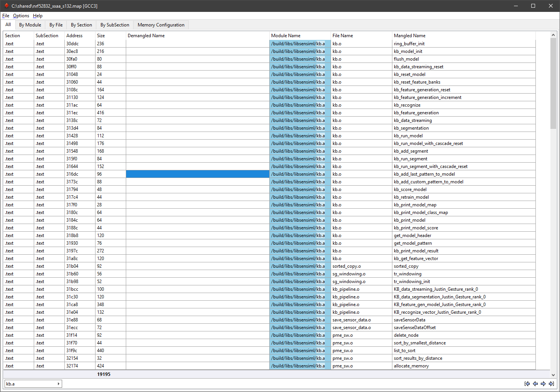
Task: Sort by the Demangled Name column header
Action: [198, 36]
